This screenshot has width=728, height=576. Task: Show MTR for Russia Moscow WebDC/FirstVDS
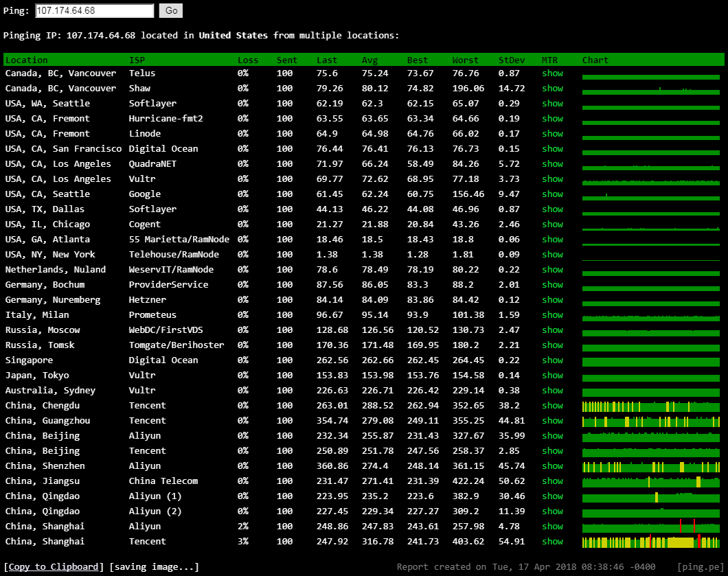click(x=552, y=330)
